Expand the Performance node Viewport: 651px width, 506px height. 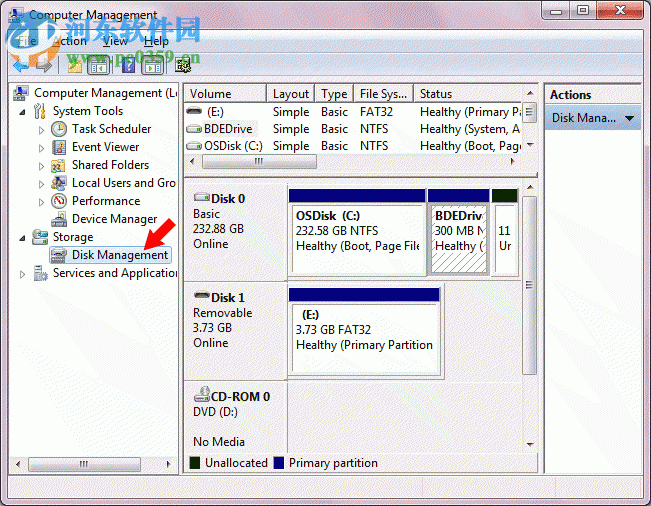pos(41,202)
